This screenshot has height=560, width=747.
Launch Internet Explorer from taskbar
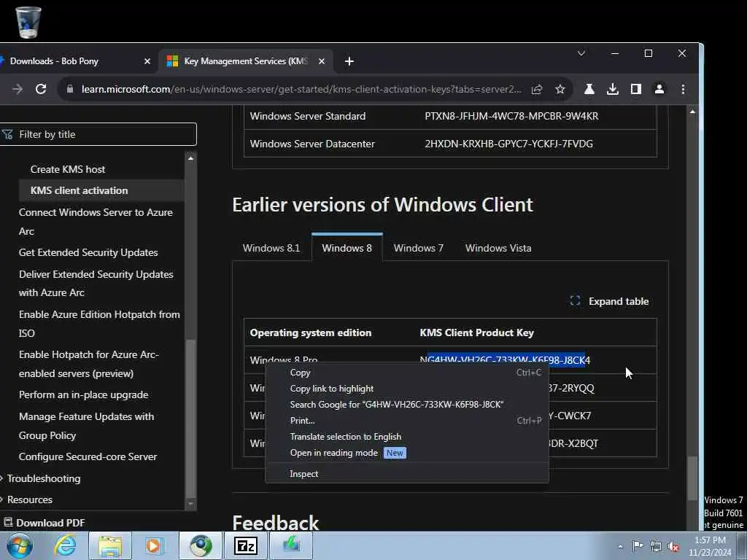click(64, 545)
